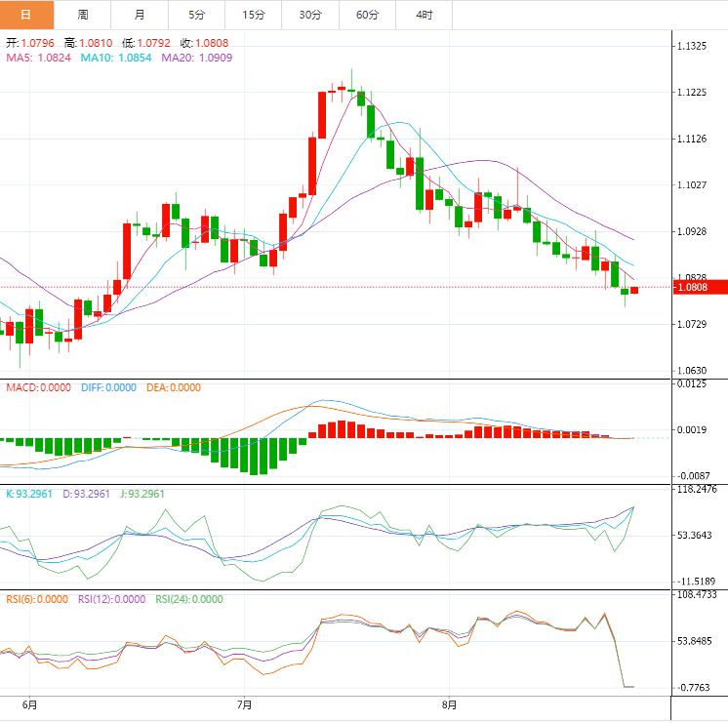Viewport: 728px width, 723px height.
Task: Open the 月 monthly timeframe tab
Action: (x=140, y=15)
